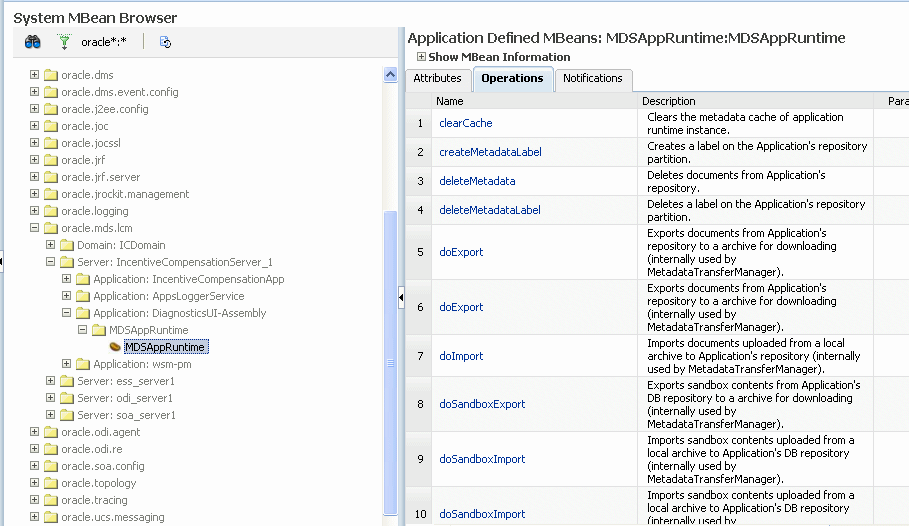909x526 pixels.
Task: Select the Application: AppsLoggerService tree item
Action: pyautogui.click(x=169, y=296)
